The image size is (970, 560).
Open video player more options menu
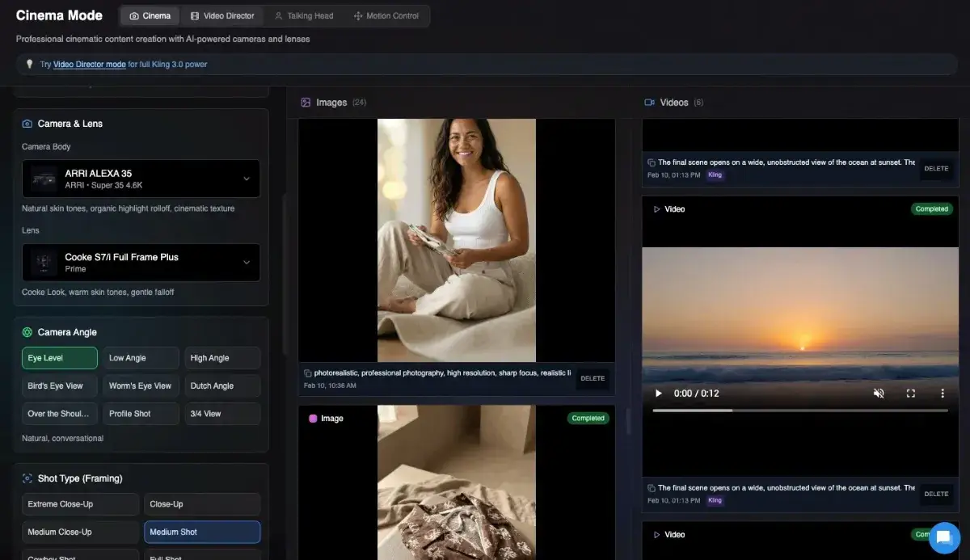coord(942,394)
